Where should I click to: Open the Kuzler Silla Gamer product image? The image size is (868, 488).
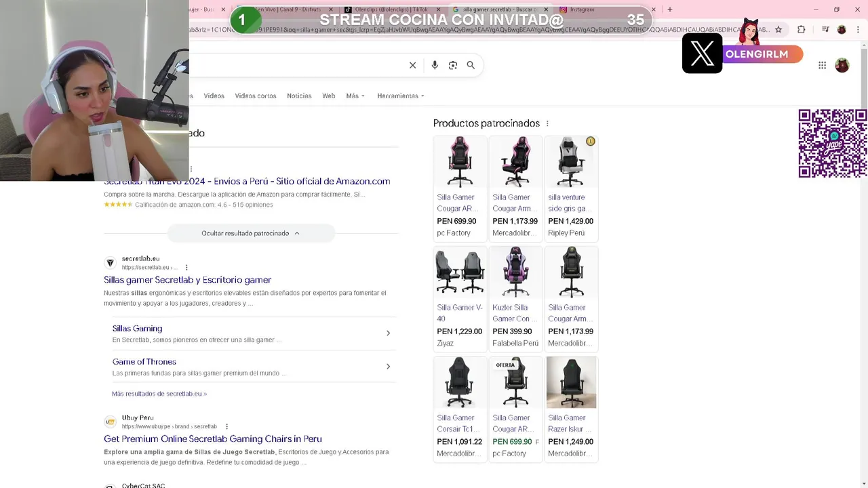(515, 272)
